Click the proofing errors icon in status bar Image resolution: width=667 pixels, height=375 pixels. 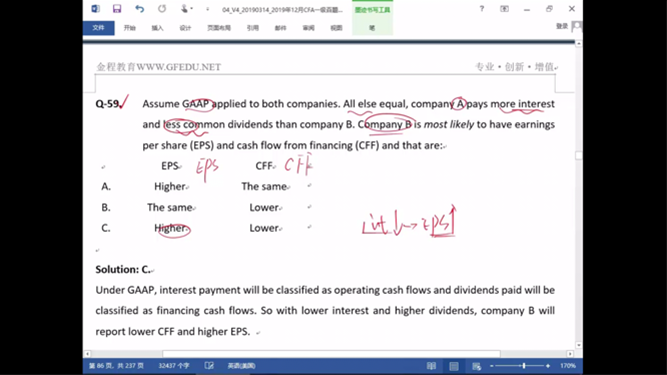[209, 366]
